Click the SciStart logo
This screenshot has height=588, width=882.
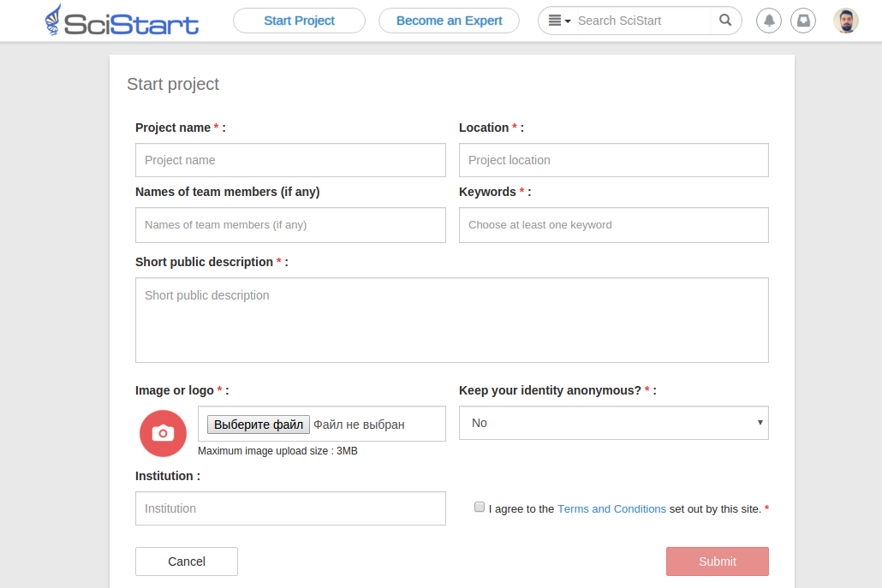coord(122,21)
